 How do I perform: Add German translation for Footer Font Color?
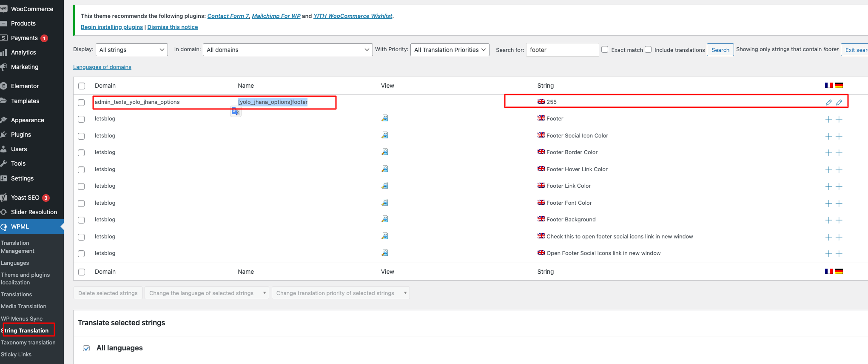pyautogui.click(x=839, y=203)
